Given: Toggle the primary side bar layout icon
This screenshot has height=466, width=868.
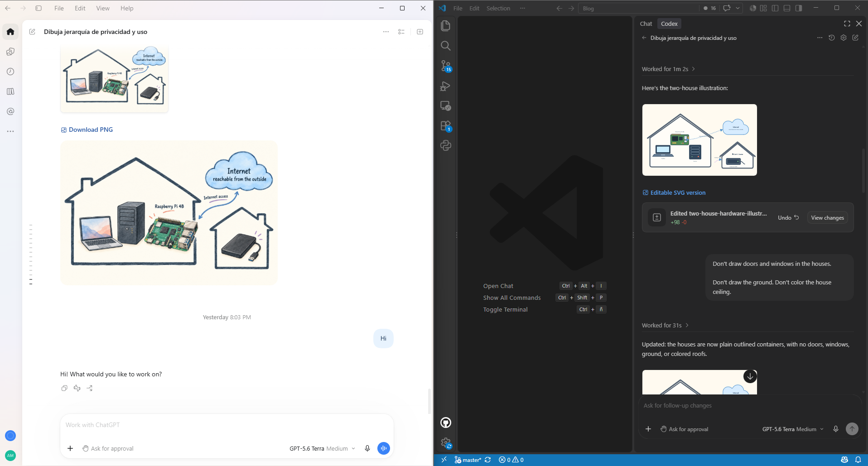Looking at the screenshot, I should (775, 8).
